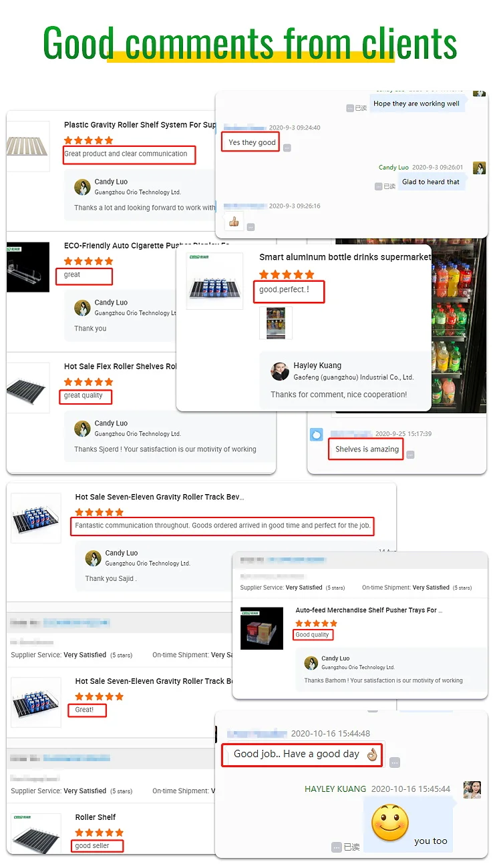Click the 'Good job.. Have a good day' message
501x868 pixels.
point(302,754)
